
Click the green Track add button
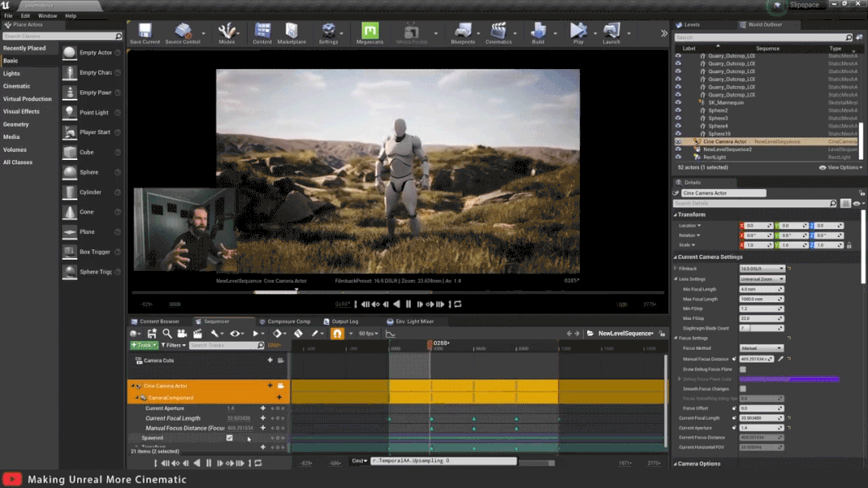coord(144,345)
